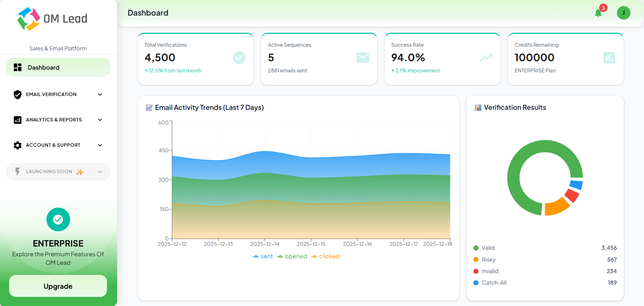Click the Upgrade button

pos(58,286)
